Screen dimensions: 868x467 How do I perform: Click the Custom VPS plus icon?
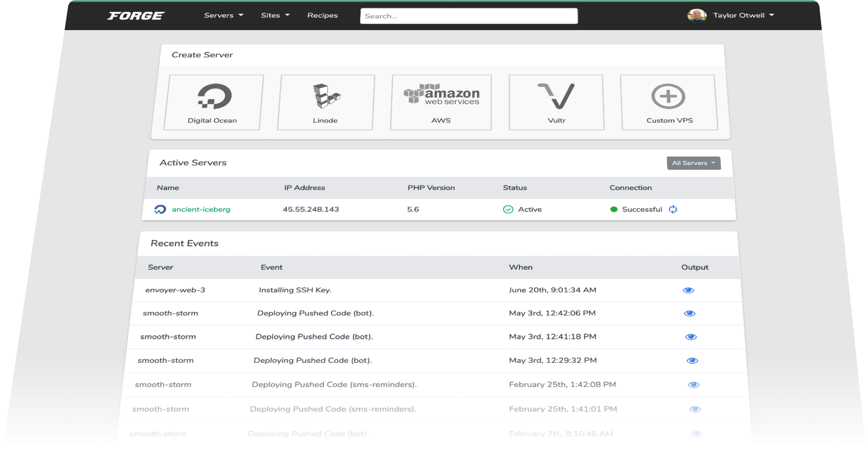point(669,97)
